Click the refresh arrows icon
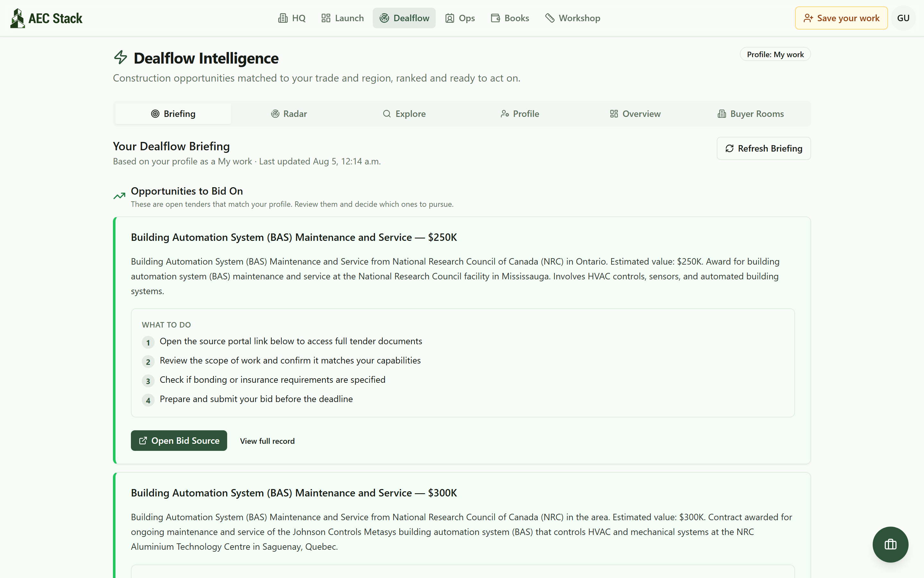924x578 pixels. coord(729,148)
